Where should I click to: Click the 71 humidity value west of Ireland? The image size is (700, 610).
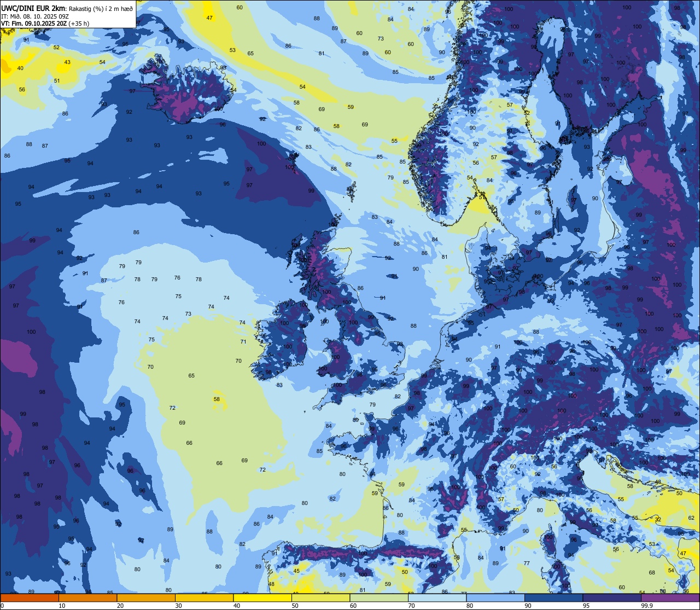pyautogui.click(x=243, y=342)
